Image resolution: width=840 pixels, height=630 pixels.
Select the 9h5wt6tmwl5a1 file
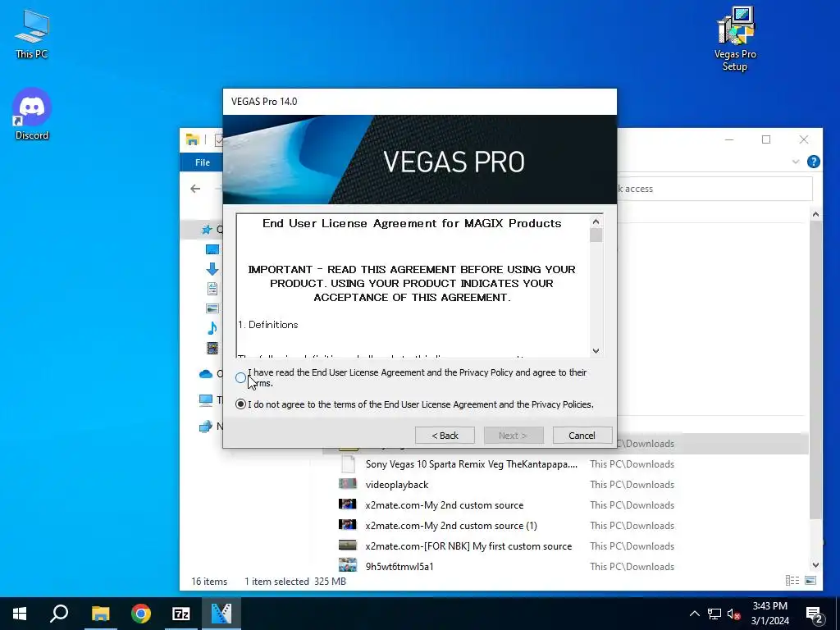[x=399, y=567]
